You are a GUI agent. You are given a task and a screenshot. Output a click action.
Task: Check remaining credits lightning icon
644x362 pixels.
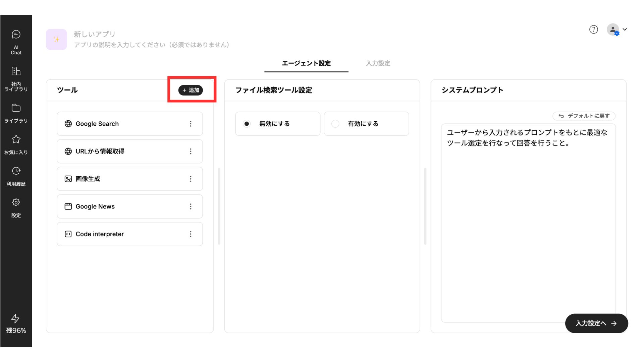click(15, 318)
